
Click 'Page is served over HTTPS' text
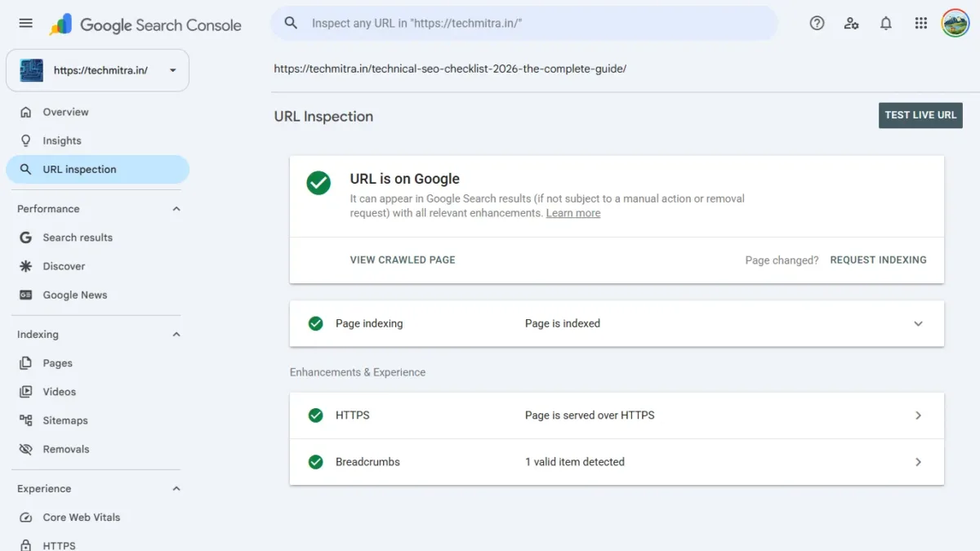pos(590,415)
